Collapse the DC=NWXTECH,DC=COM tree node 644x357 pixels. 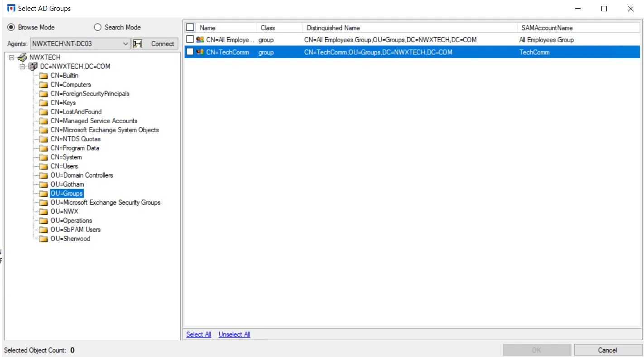(x=22, y=67)
